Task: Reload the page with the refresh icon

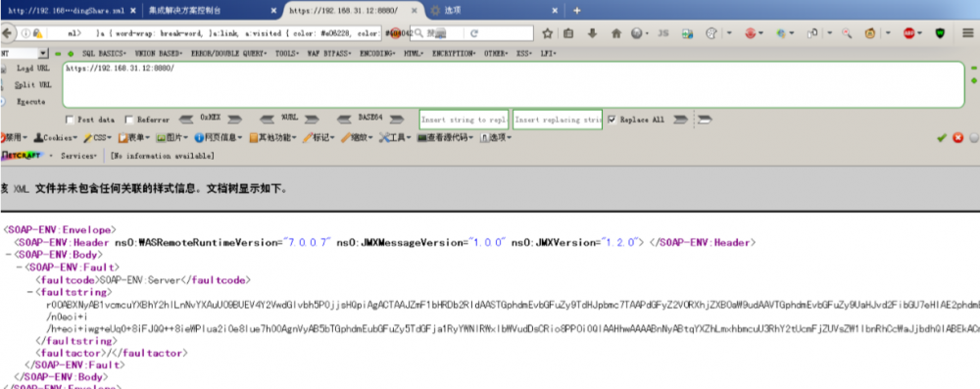Action: [474, 33]
